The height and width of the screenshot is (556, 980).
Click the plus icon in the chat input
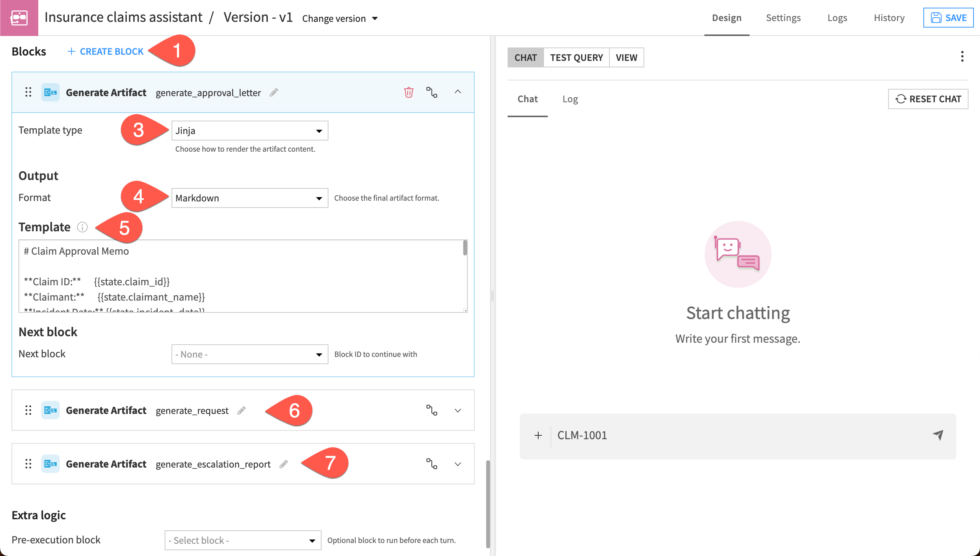(x=538, y=435)
